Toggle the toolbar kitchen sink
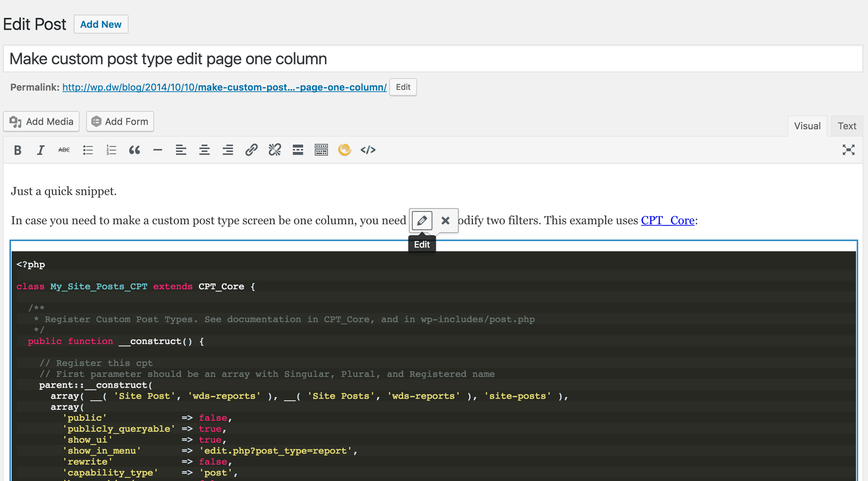The height and width of the screenshot is (481, 868). coord(321,150)
